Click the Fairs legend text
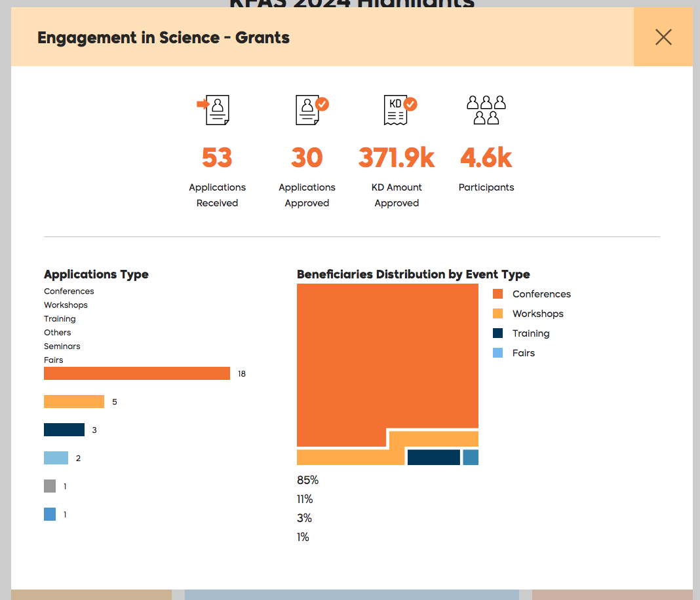Viewport: 700px width, 600px height. point(523,353)
